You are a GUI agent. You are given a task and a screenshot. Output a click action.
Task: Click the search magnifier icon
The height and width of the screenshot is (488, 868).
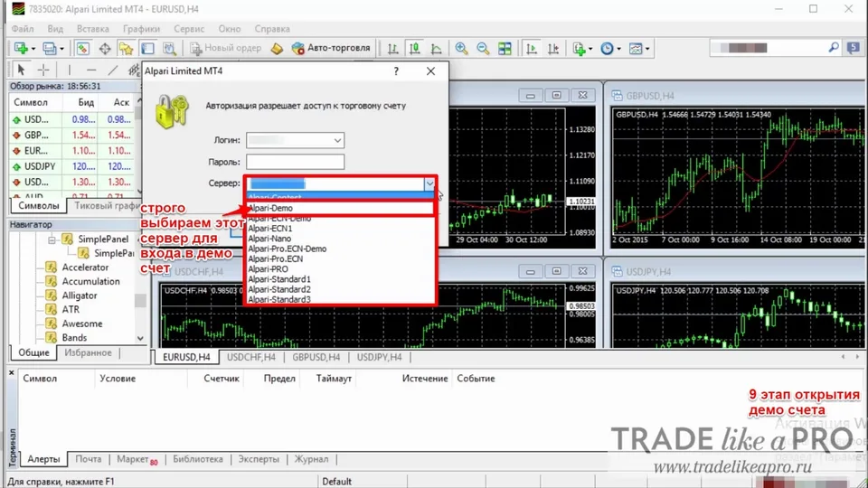click(x=833, y=48)
